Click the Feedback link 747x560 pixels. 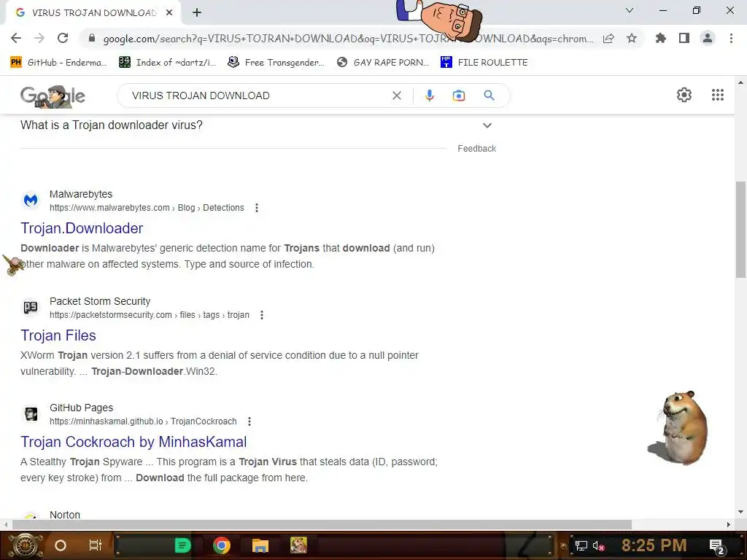477,149
